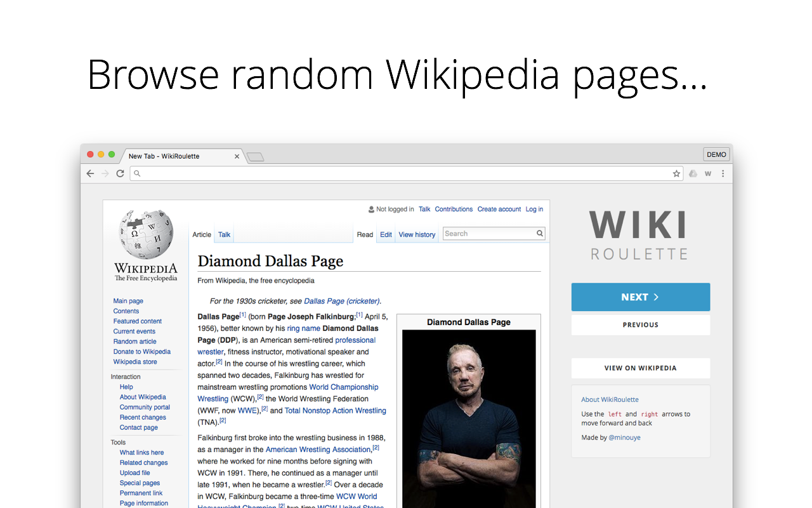Click Permanent link under Tools

[141, 493]
